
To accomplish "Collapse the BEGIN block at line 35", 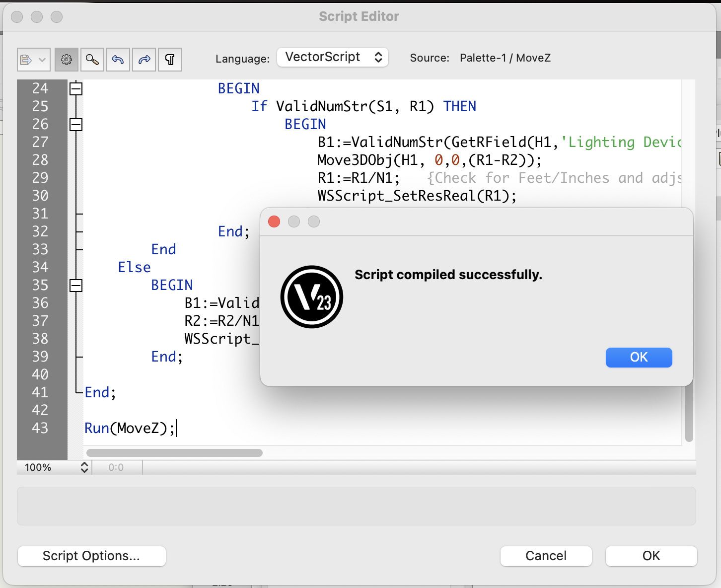I will click(76, 286).
